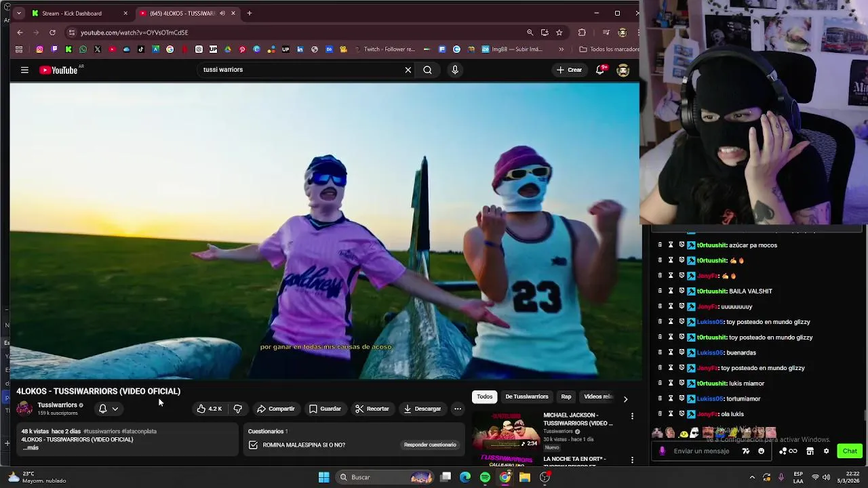Show hidden tray icons chevron
This screenshot has height=488, width=868.
tap(752, 477)
